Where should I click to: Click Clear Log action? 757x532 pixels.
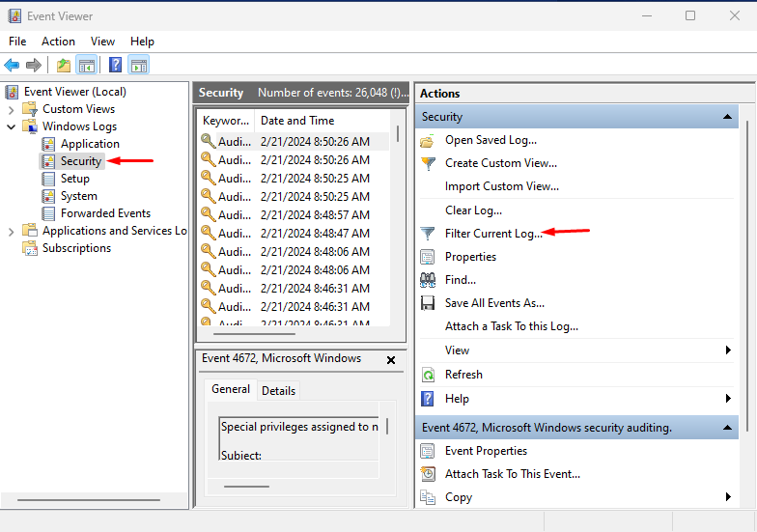473,210
